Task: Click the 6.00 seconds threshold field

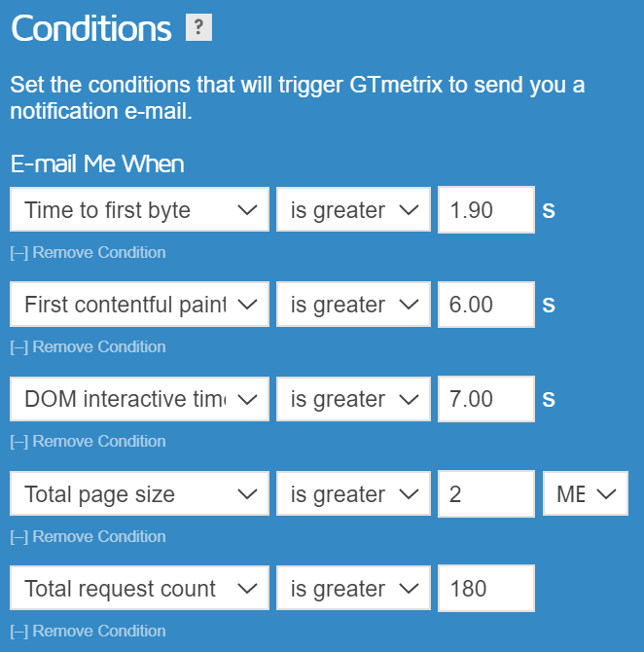Action: (486, 304)
